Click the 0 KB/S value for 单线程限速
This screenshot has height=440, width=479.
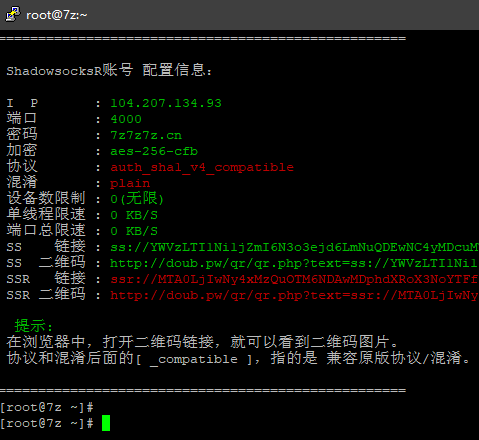[134, 215]
